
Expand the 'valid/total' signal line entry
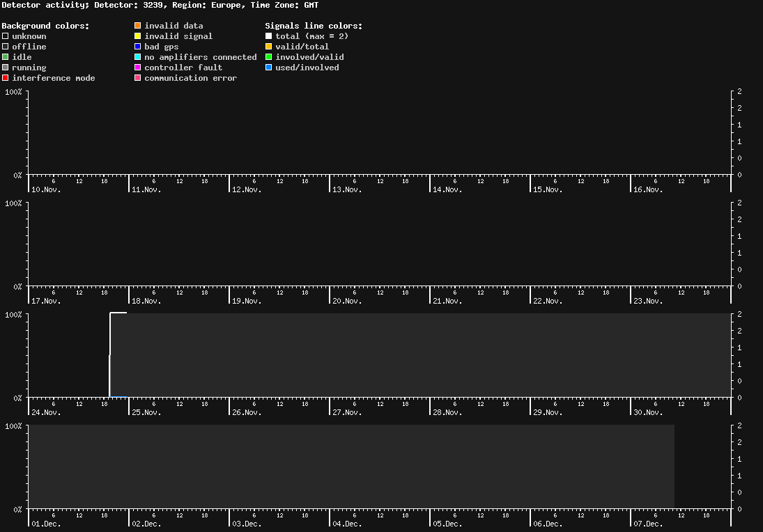(x=268, y=47)
